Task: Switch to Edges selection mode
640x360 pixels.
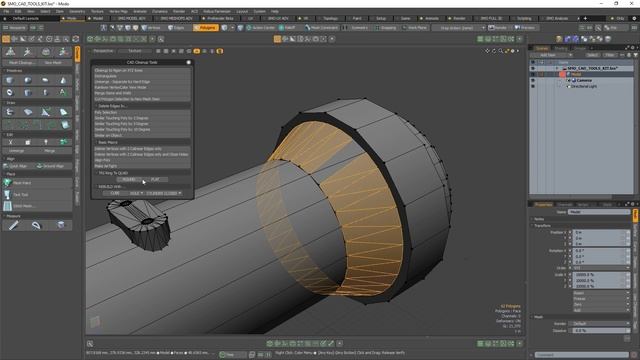Action: (176, 28)
